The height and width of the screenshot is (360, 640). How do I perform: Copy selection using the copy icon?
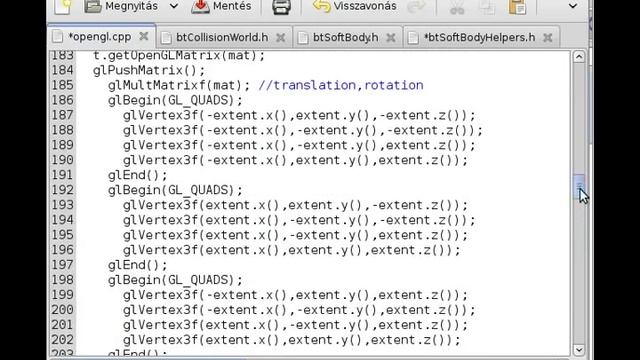[487, 8]
